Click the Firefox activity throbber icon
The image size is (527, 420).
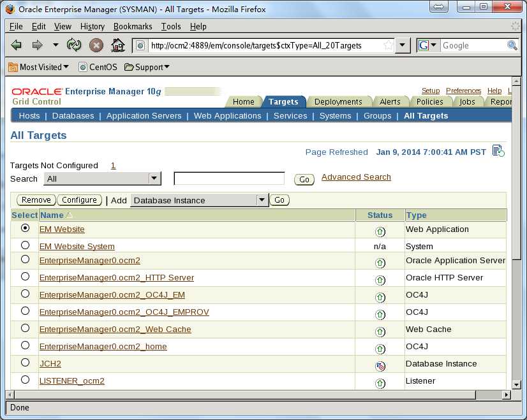coord(516,26)
